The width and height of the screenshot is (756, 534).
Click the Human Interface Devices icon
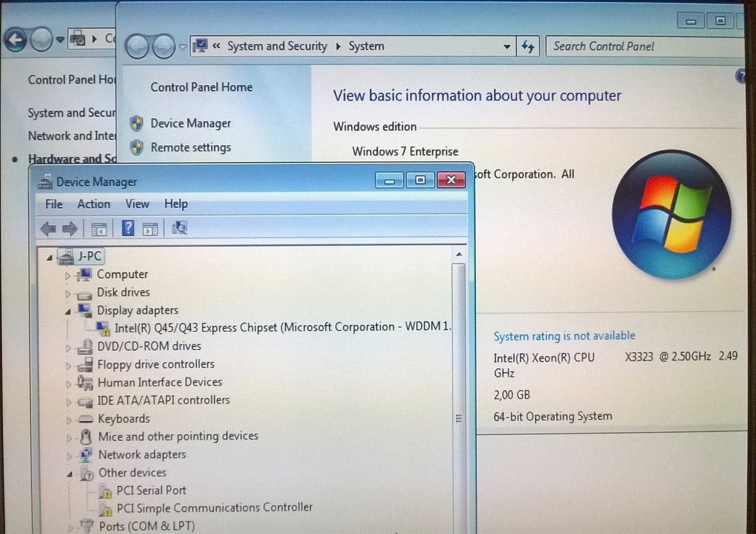(x=85, y=382)
